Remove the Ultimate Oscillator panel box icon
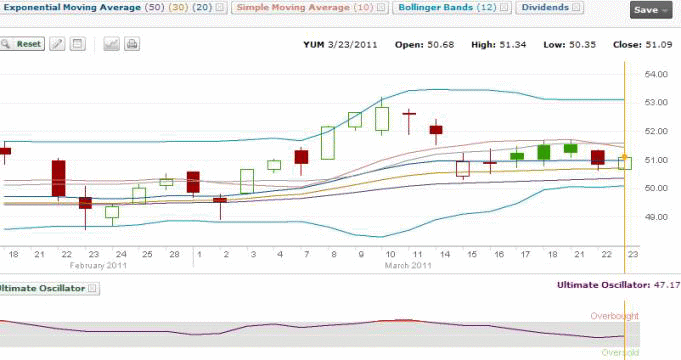Screen dimensions: 681x360 tap(92, 288)
